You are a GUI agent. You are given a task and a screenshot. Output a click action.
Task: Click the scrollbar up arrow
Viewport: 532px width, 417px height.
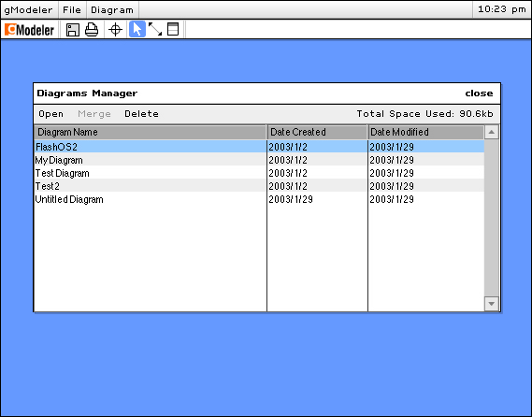click(x=492, y=132)
